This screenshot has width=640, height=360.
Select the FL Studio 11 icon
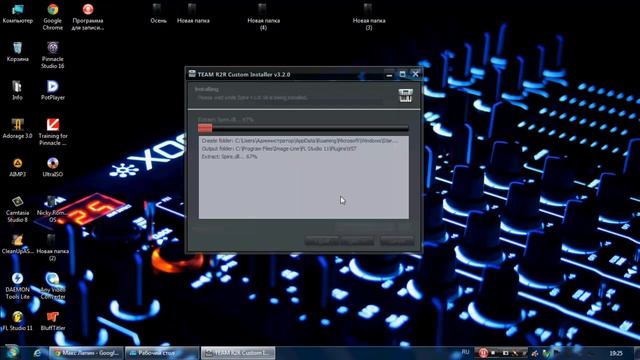18,321
